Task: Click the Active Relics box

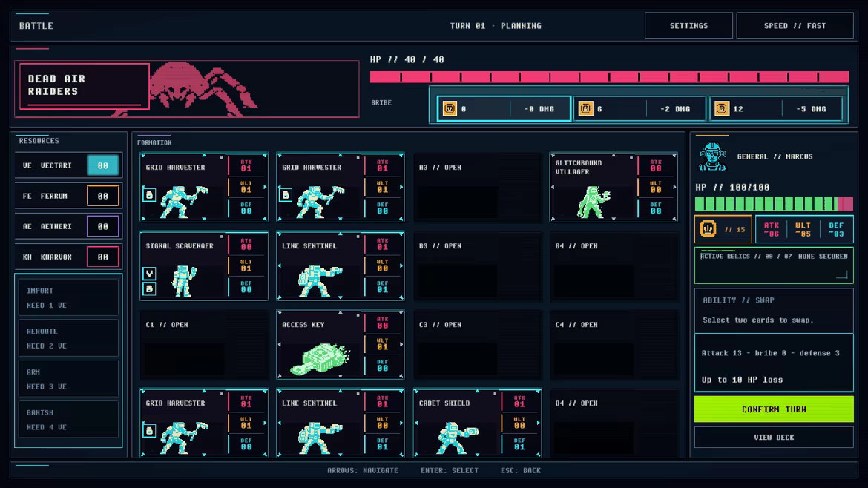Action: tap(774, 266)
